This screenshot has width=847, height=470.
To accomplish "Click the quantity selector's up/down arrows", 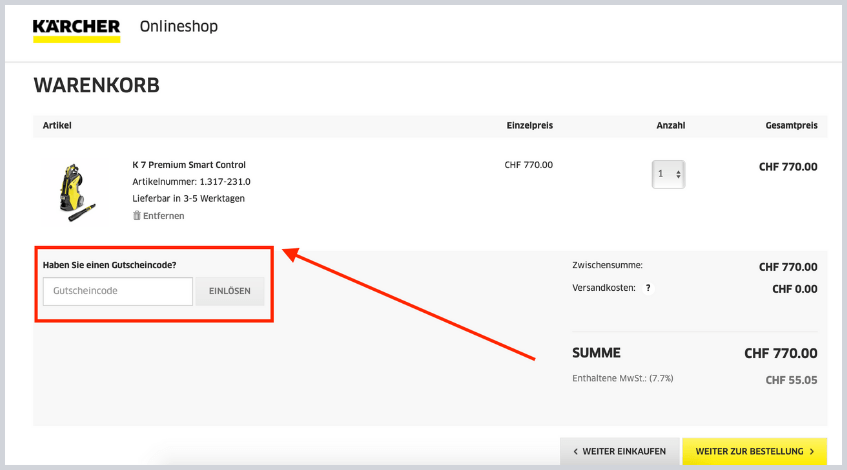I will click(679, 174).
